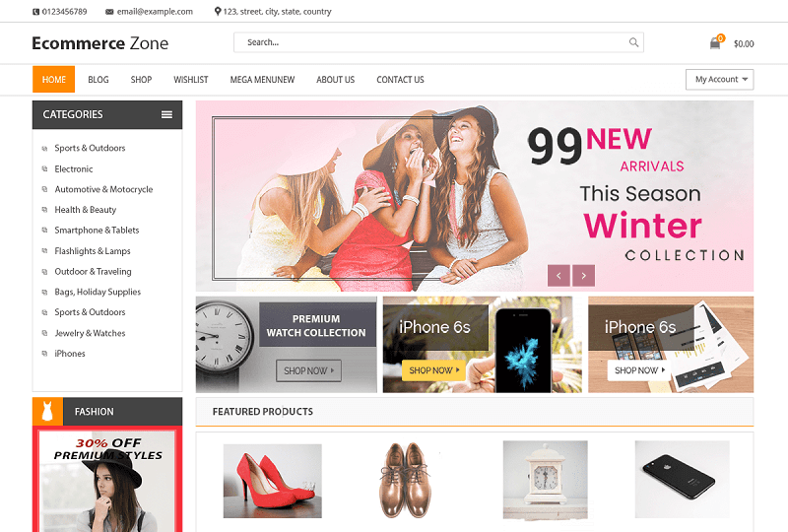Image resolution: width=788 pixels, height=532 pixels.
Task: Click yellow Shop Now iPhone 6s button
Action: [433, 370]
